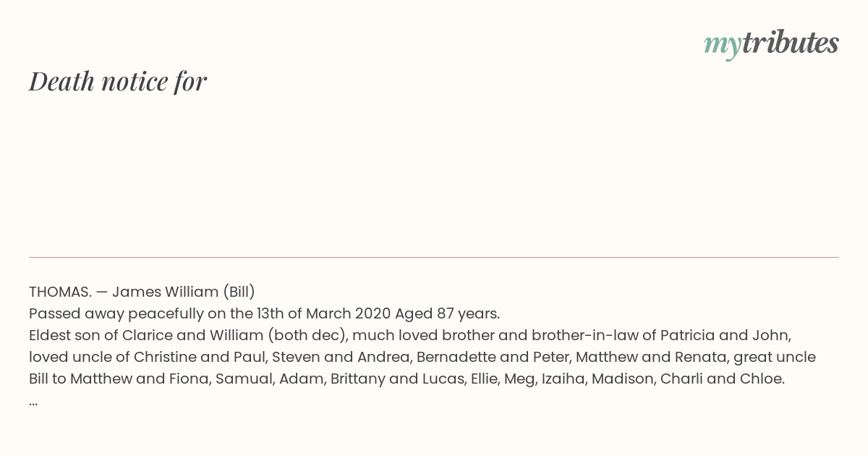Click the name "Izaiha" in the notice

tap(563, 379)
